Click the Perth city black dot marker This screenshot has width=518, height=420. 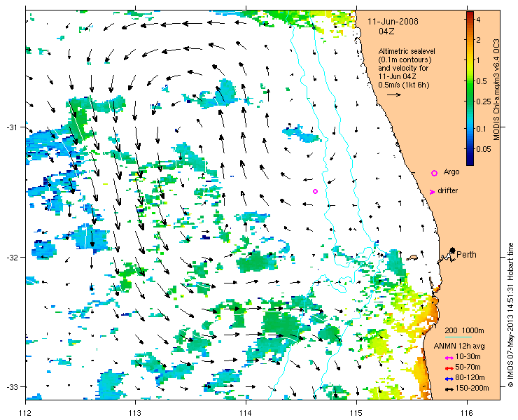pyautogui.click(x=453, y=250)
